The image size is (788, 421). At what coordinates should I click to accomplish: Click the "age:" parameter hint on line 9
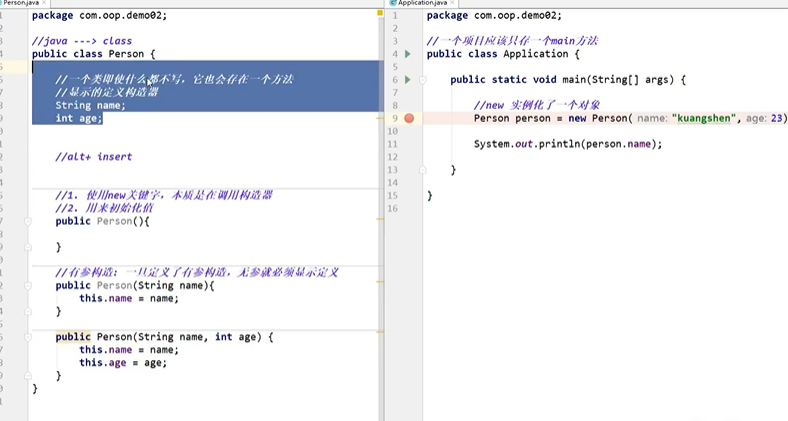(x=756, y=119)
